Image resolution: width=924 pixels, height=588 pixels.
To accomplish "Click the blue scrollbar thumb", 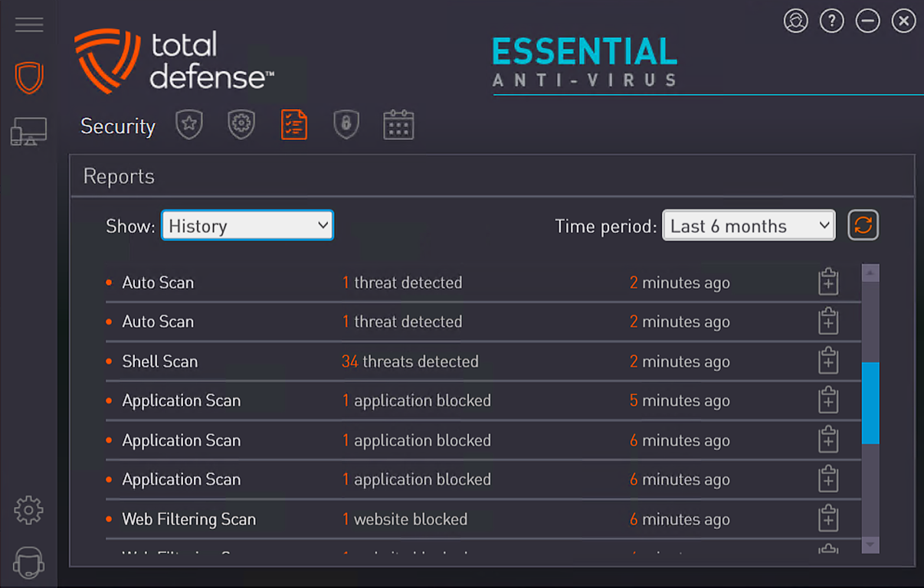I will pyautogui.click(x=870, y=402).
